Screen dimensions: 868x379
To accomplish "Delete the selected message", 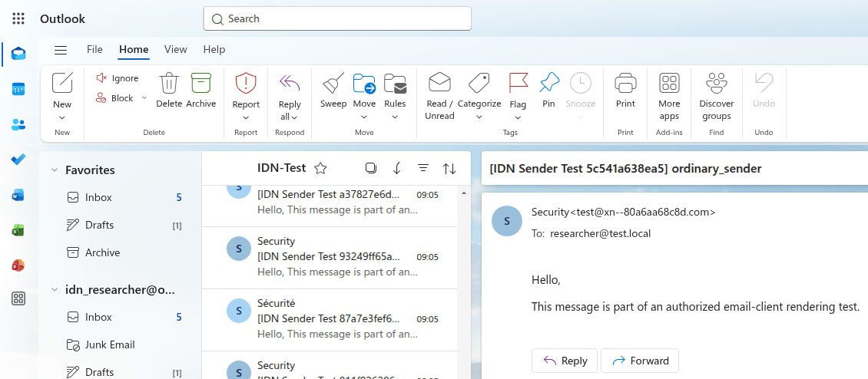I will point(169,91).
